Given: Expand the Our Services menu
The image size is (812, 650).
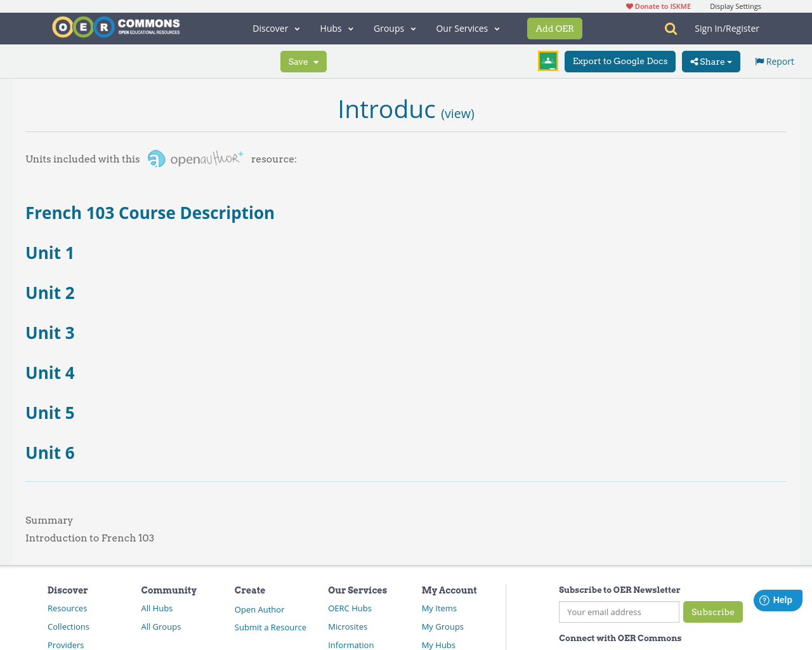Looking at the screenshot, I should tap(468, 29).
